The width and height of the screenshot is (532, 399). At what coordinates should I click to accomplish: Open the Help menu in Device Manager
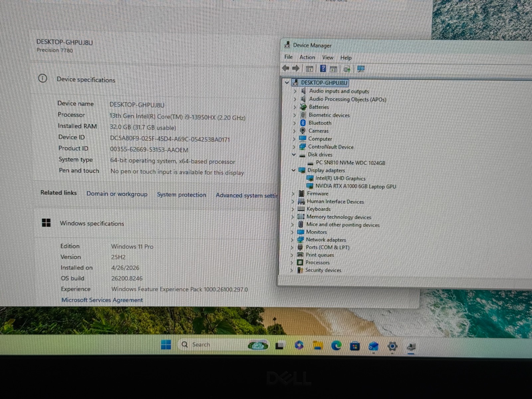tap(346, 58)
